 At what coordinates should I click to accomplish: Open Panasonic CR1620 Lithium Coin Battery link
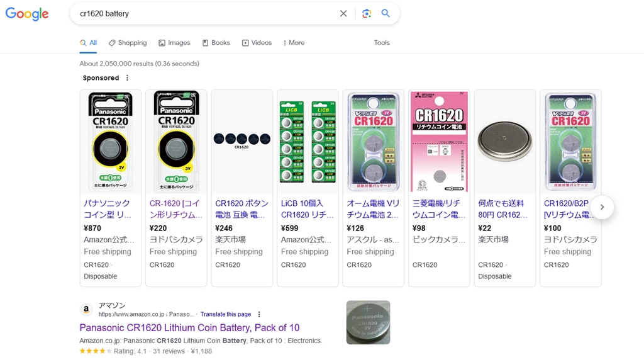[x=189, y=327]
